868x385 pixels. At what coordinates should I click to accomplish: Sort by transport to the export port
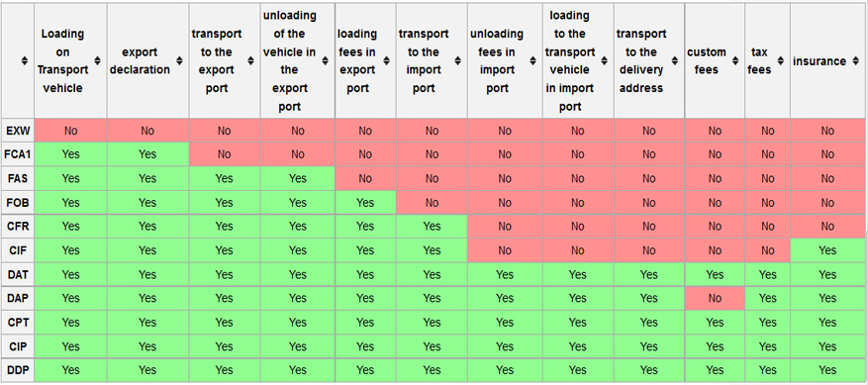250,61
